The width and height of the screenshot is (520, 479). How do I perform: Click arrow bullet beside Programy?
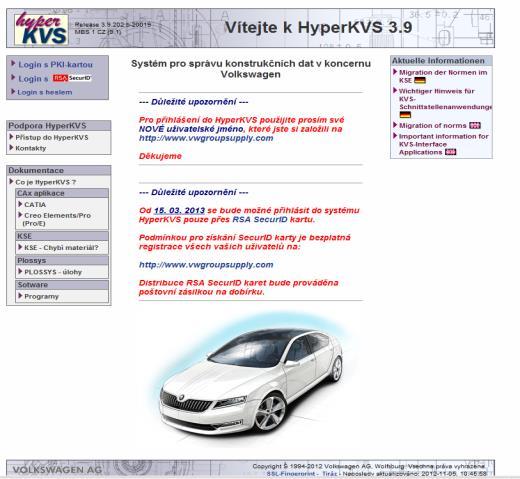tap(20, 296)
